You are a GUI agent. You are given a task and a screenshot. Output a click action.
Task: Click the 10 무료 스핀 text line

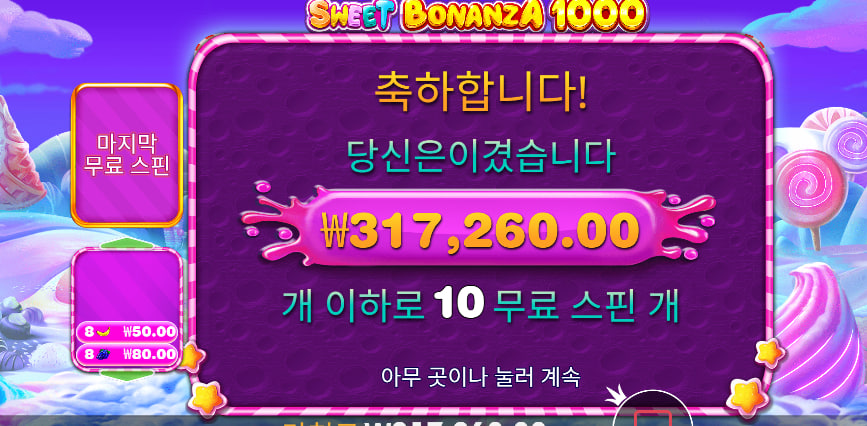tap(480, 305)
